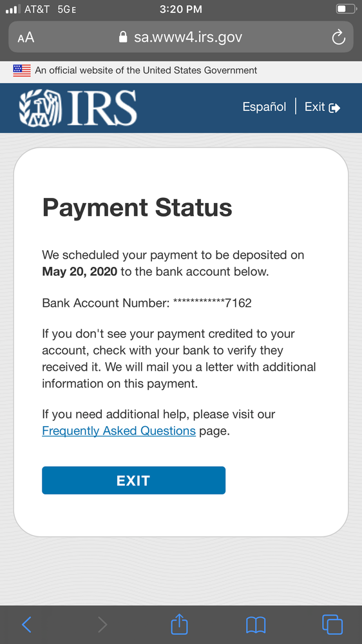Tap the 3:20 PM clock
This screenshot has height=644, width=362.
(x=180, y=9)
